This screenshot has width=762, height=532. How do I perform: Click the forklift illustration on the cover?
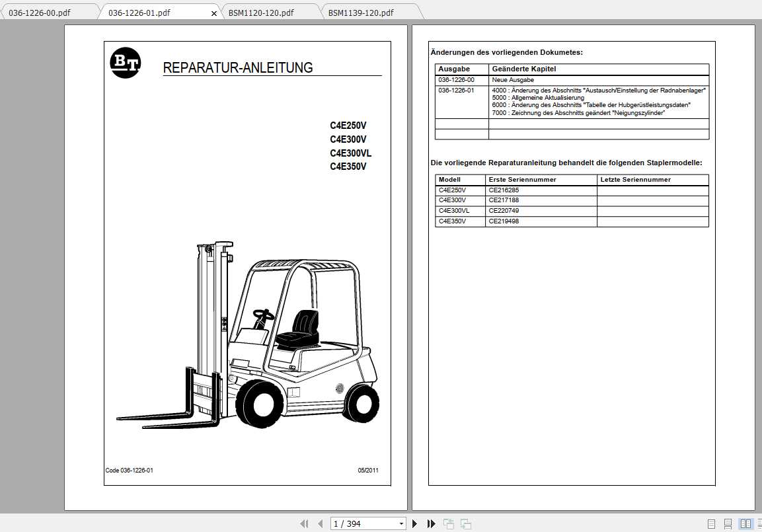[248, 335]
